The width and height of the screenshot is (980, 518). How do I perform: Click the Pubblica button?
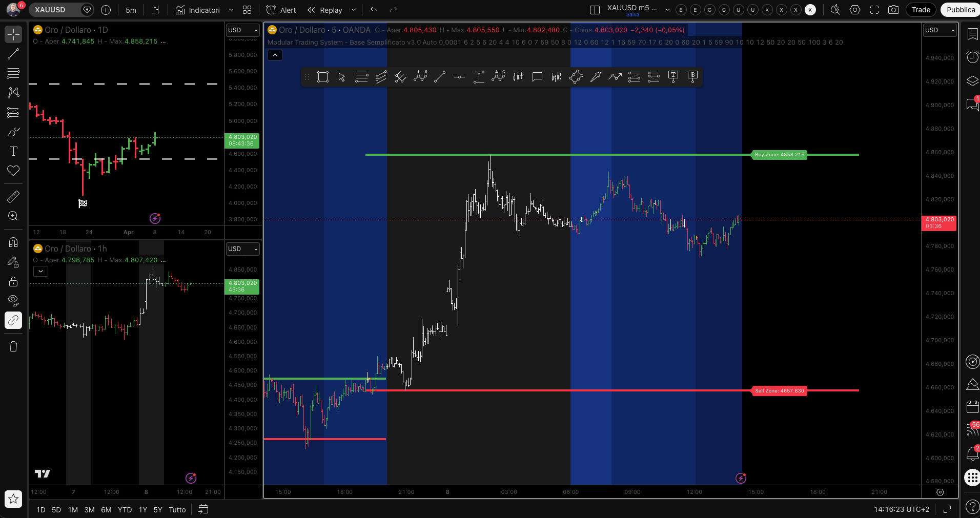point(961,10)
